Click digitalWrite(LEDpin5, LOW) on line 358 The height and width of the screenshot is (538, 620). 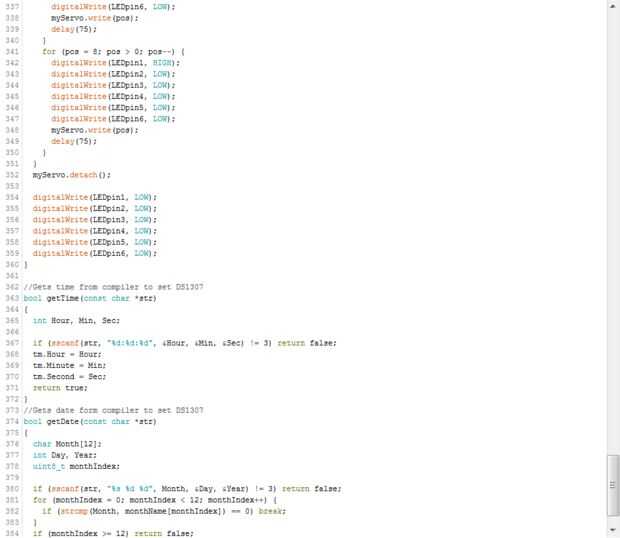(95, 242)
